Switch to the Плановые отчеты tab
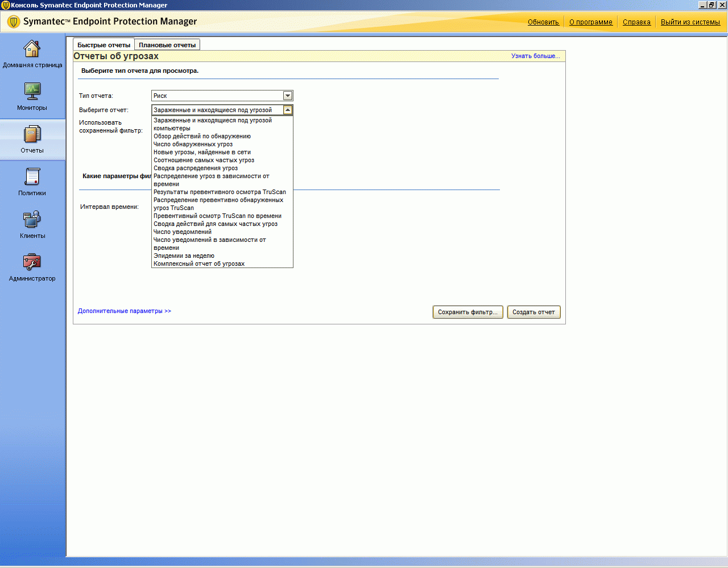 click(x=167, y=45)
